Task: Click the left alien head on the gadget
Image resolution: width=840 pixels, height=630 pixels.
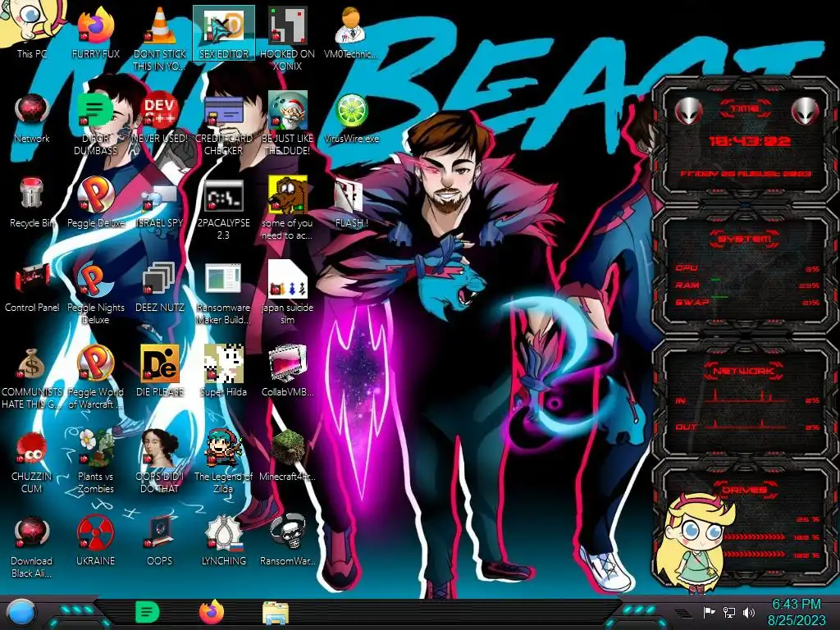Action: pos(688,111)
